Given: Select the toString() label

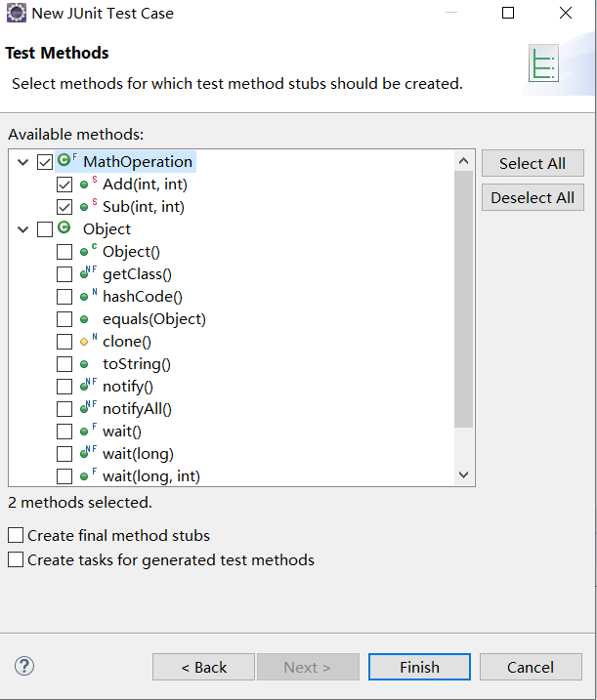Looking at the screenshot, I should point(136,364).
